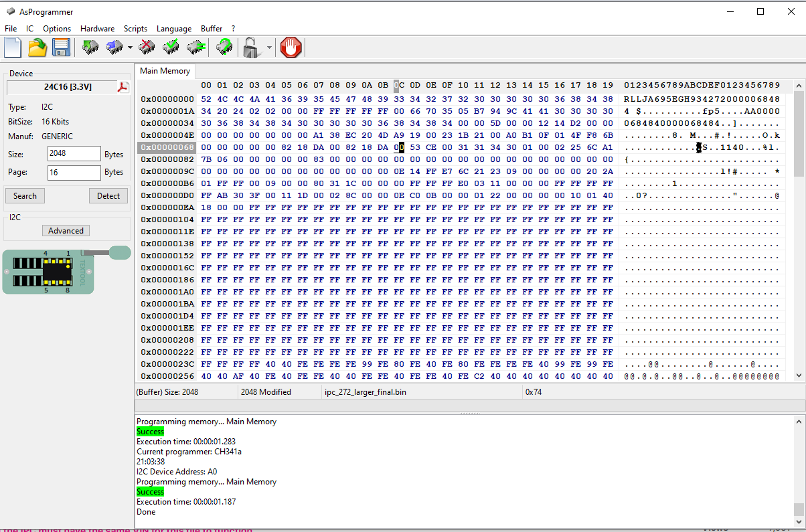The image size is (806, 532).
Task: Open the File menu
Action: pos(11,29)
